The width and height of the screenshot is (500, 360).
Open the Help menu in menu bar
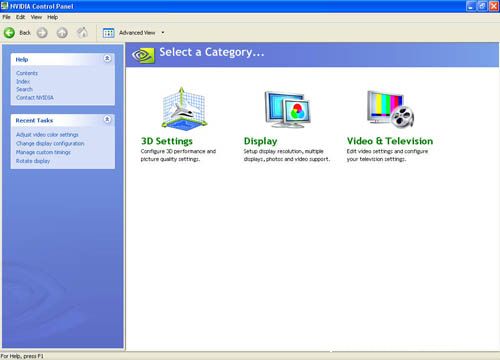click(52, 17)
